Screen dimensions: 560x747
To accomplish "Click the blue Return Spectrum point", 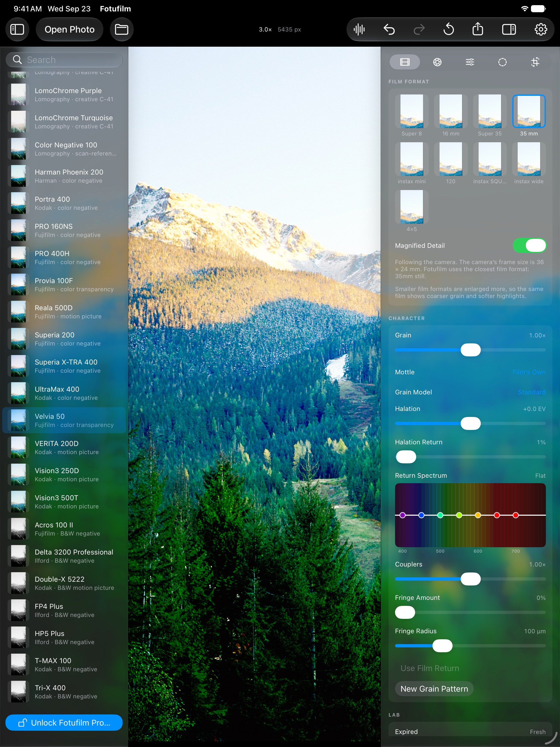I will click(x=421, y=515).
